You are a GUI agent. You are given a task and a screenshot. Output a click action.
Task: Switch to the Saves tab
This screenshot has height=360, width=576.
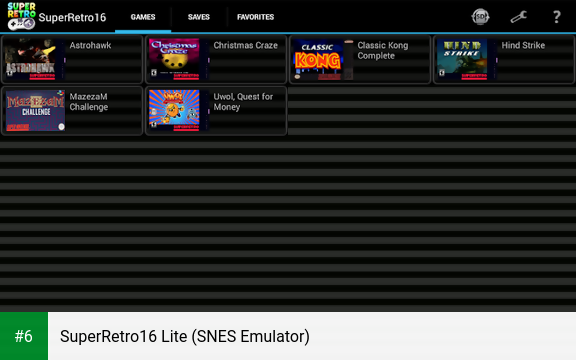tap(199, 17)
